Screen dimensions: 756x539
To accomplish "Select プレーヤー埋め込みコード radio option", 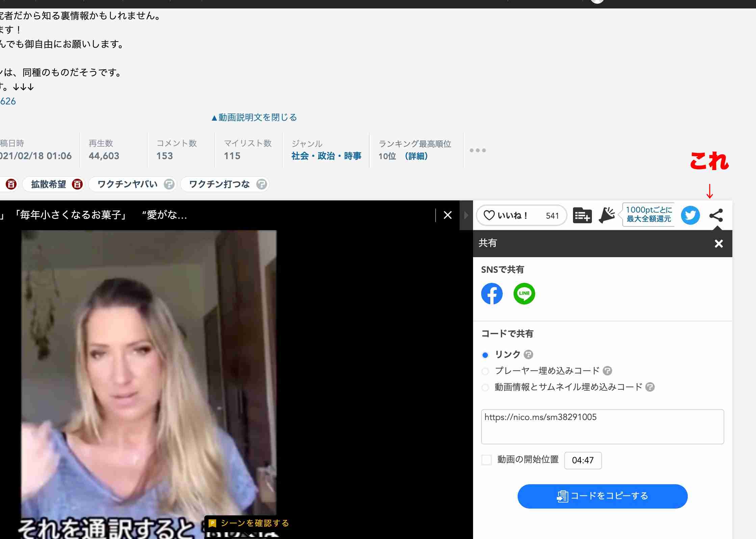I will click(485, 371).
